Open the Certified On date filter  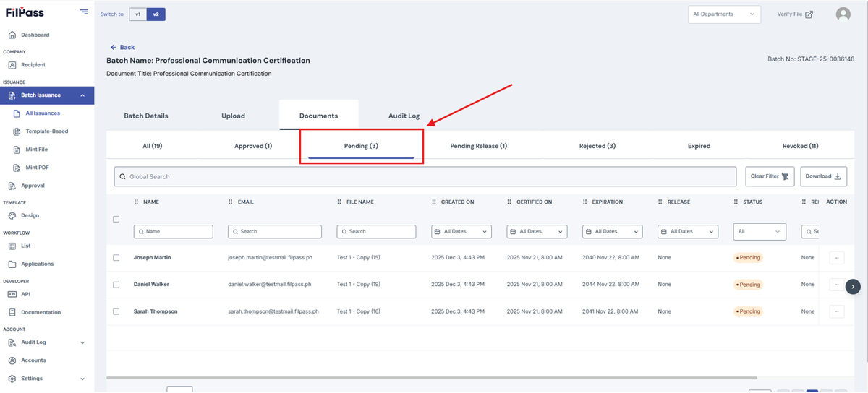coord(537,232)
